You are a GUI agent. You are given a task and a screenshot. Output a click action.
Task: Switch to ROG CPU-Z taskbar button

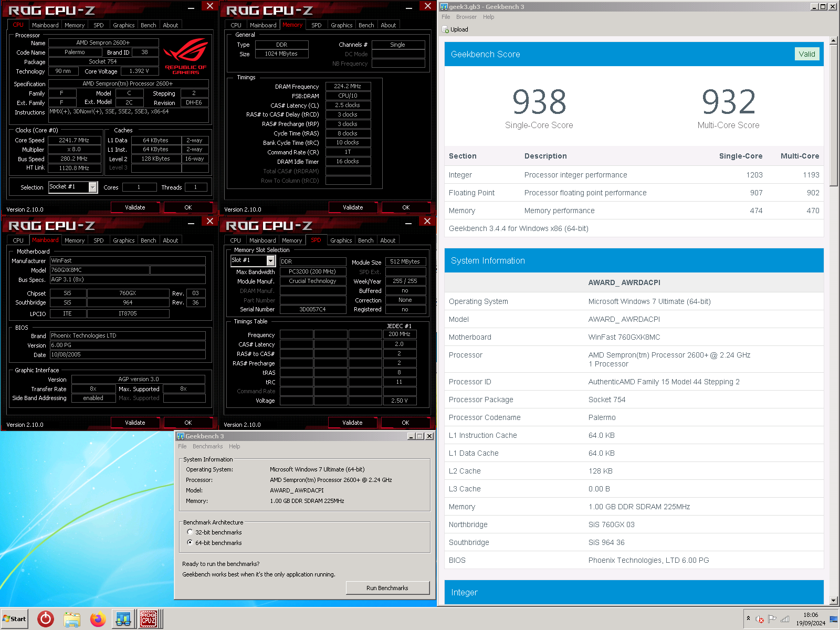(x=150, y=619)
